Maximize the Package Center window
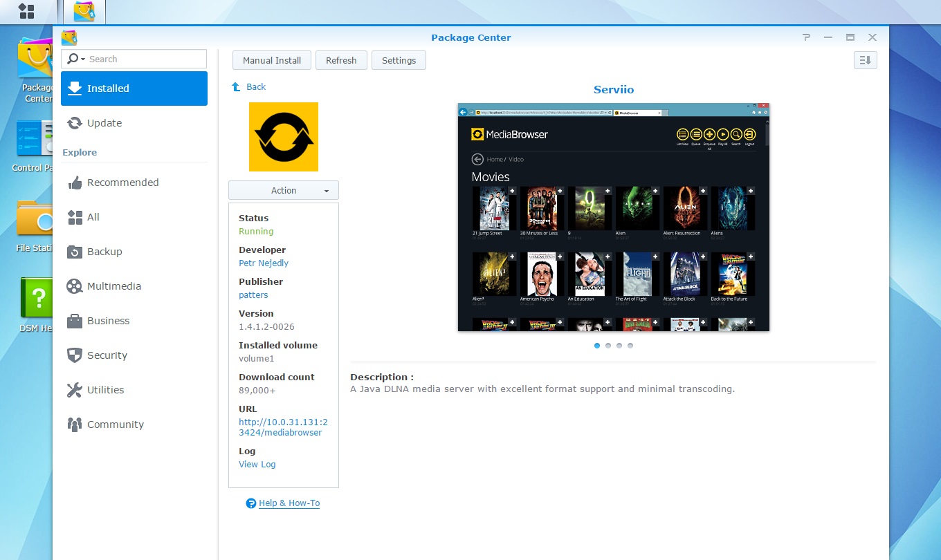Image resolution: width=941 pixels, height=560 pixels. pos(850,37)
